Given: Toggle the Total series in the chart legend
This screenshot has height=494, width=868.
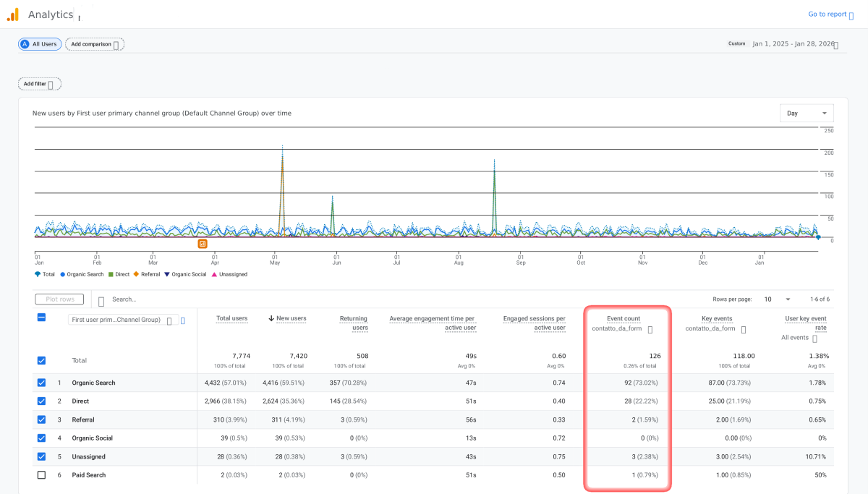Looking at the screenshot, I should pyautogui.click(x=44, y=274).
